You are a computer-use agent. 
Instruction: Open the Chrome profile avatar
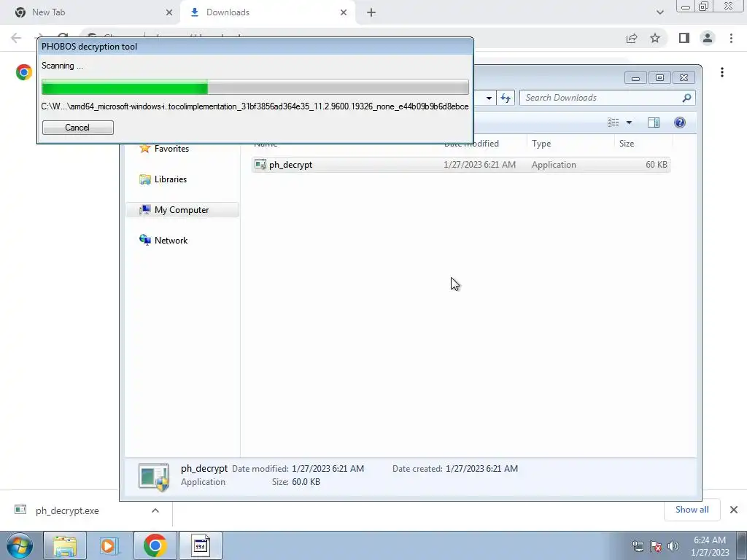click(708, 38)
